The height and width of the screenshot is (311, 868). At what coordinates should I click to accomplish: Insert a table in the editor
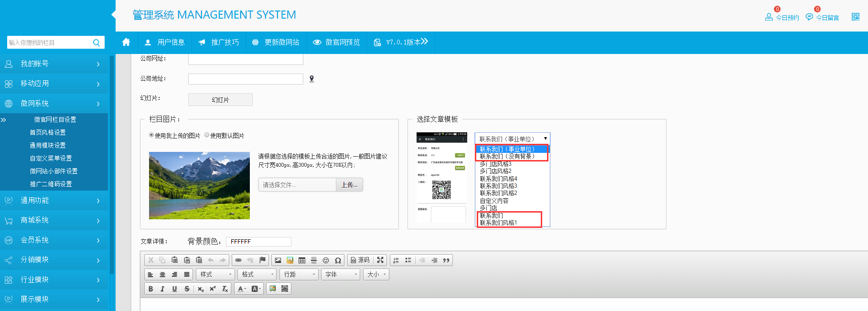[302, 260]
